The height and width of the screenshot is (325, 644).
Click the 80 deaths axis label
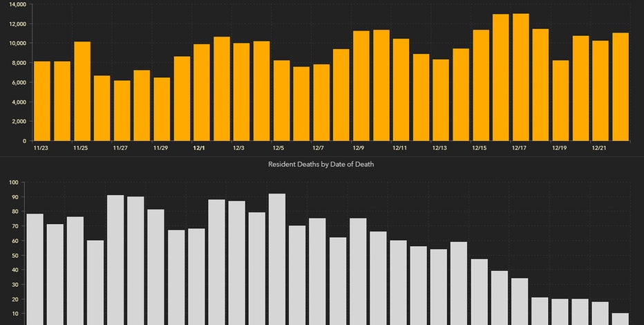coord(15,212)
